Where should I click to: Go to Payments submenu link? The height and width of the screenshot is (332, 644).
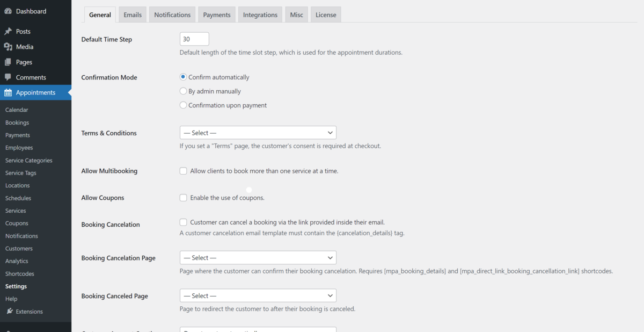18,135
